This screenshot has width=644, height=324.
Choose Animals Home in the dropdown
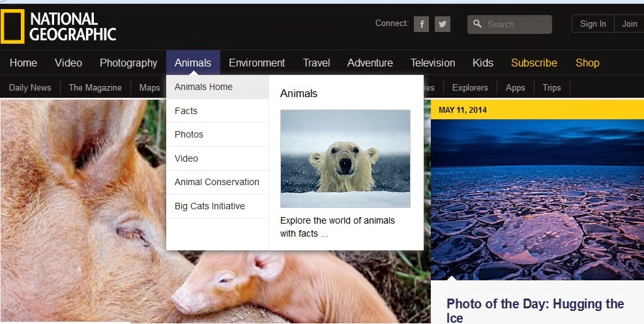(x=218, y=87)
